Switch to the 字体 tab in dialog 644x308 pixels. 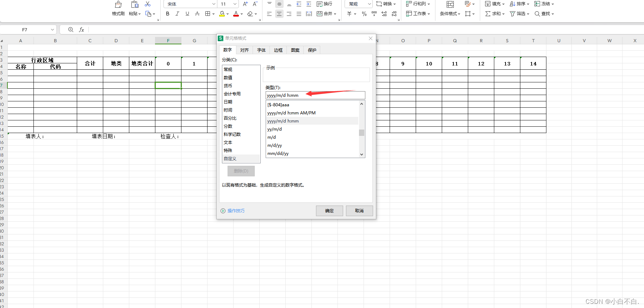click(x=261, y=50)
